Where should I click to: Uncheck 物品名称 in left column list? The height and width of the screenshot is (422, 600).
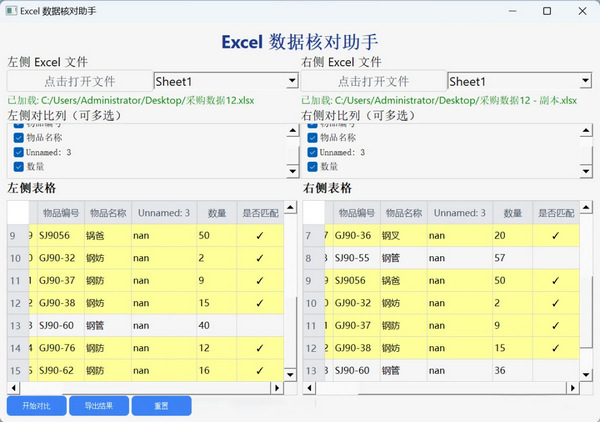coord(19,137)
